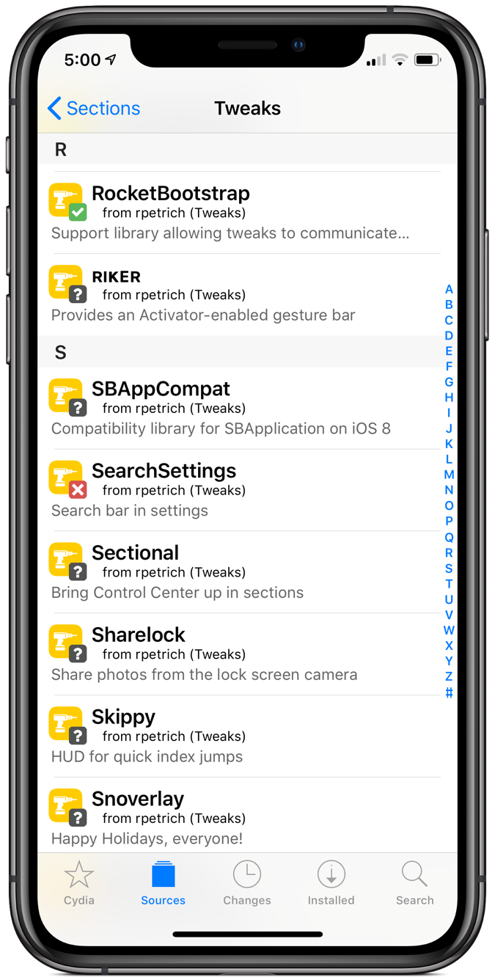Tap the Wi-Fi status bar icon
This screenshot has height=980, width=495.
[400, 60]
